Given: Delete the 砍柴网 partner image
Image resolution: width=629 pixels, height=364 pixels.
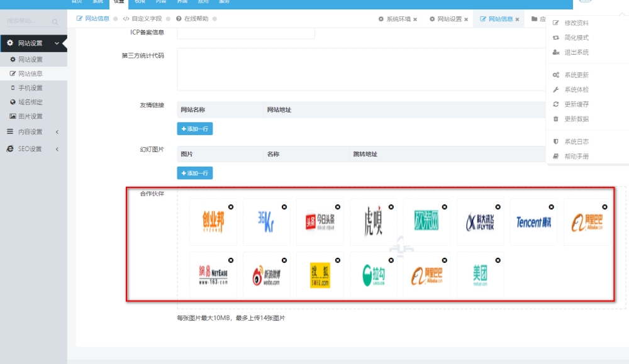Looking at the screenshot, I should [x=445, y=207].
